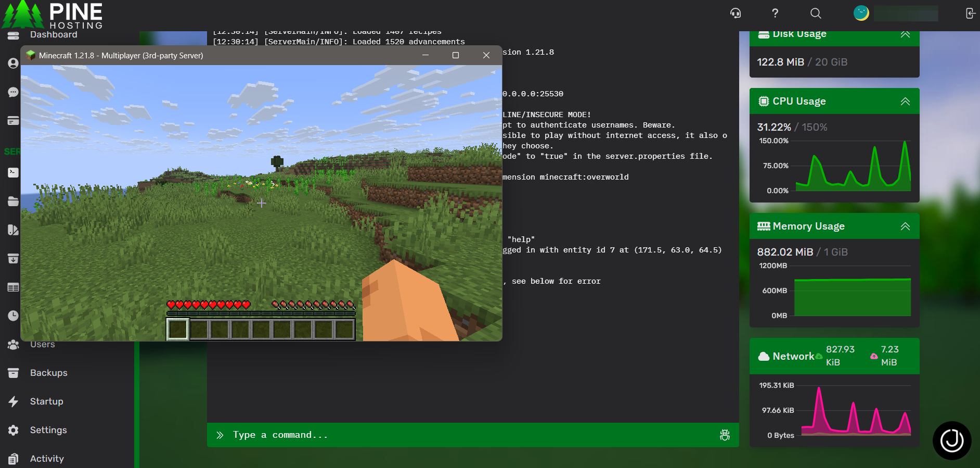Open the file editor pencil sidebar icon
980x468 pixels.
pos(13,230)
